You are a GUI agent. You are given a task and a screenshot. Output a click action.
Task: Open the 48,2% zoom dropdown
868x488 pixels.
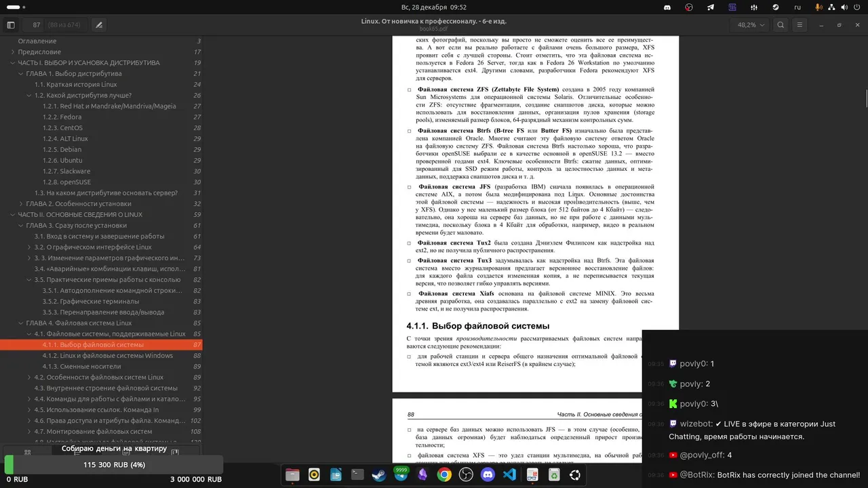point(751,25)
